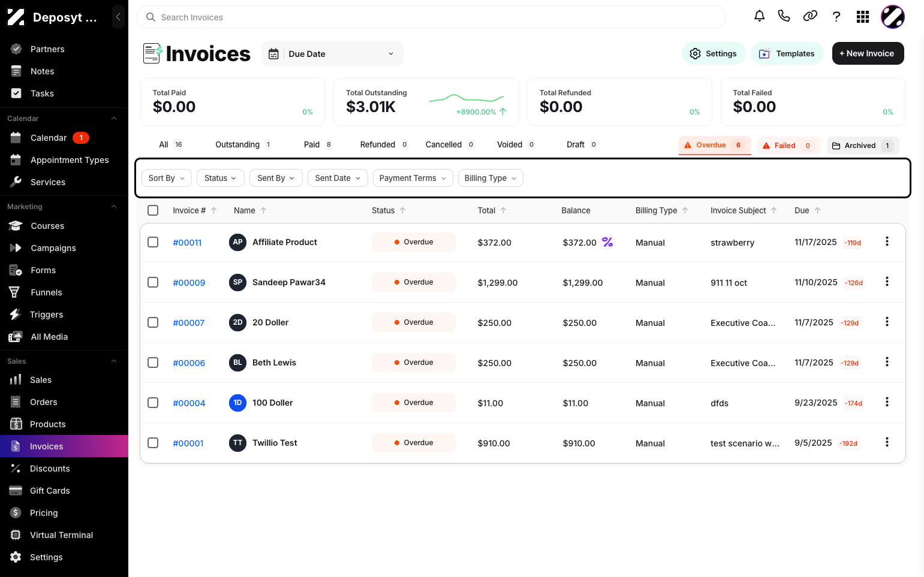
Task: Open the Status filter dropdown
Action: coord(220,178)
